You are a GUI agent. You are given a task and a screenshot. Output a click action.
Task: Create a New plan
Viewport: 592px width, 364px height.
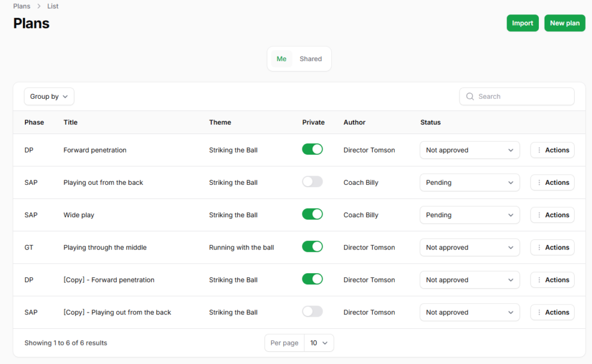coord(564,23)
